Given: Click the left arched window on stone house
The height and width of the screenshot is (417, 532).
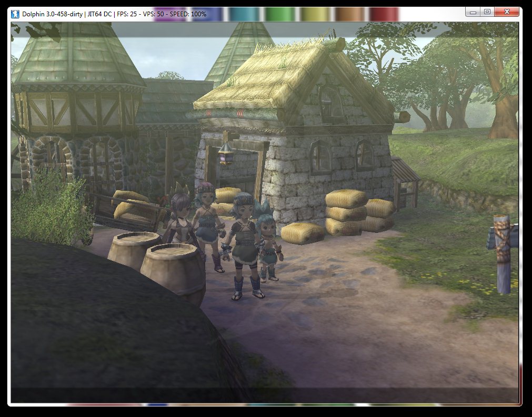Looking at the screenshot, I should coord(319,157).
